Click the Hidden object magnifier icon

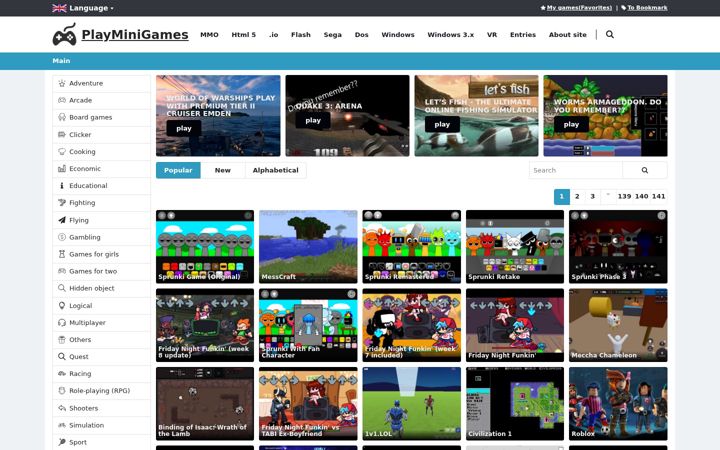tap(62, 288)
